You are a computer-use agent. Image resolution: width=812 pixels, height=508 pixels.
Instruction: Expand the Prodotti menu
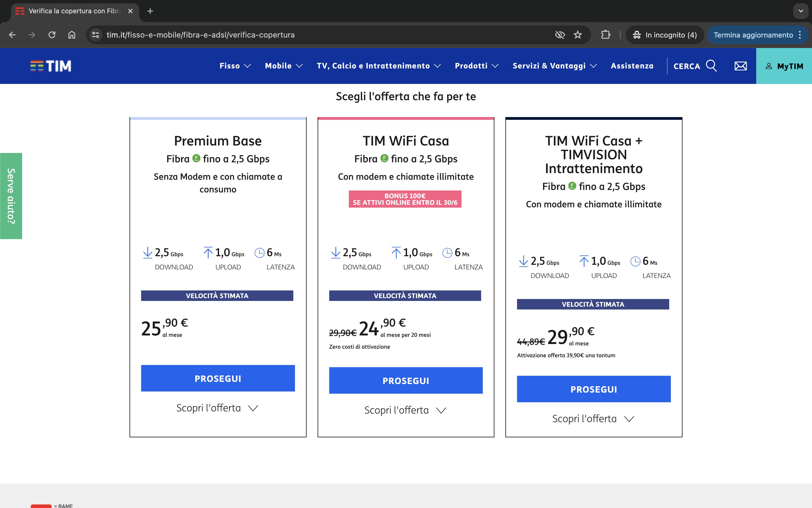pyautogui.click(x=477, y=66)
